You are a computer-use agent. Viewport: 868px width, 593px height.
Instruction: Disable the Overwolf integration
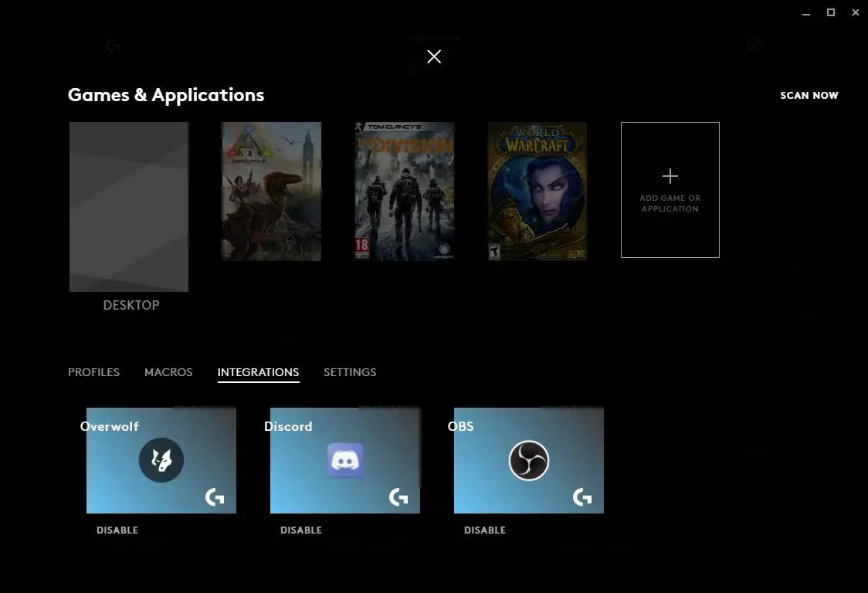click(117, 530)
